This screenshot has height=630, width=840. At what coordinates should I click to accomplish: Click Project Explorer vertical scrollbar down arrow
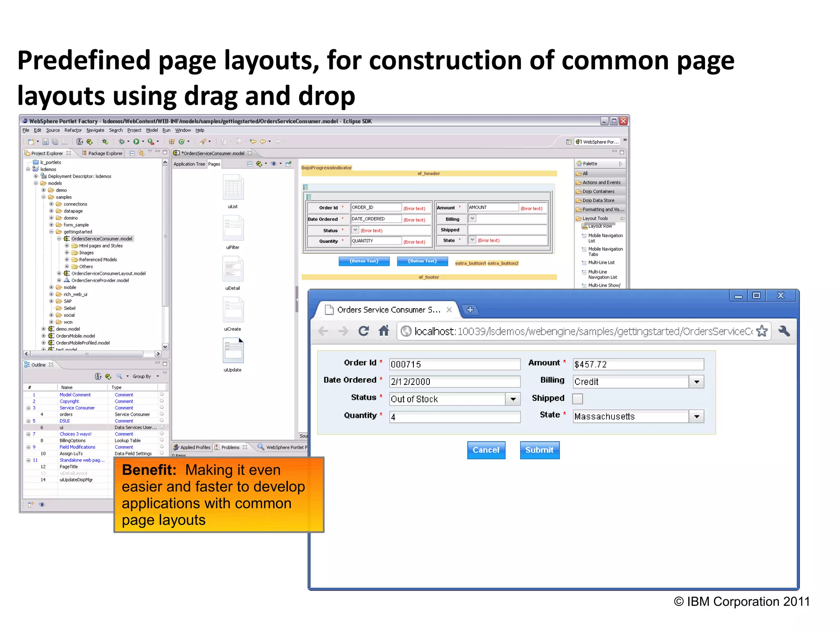pos(165,346)
